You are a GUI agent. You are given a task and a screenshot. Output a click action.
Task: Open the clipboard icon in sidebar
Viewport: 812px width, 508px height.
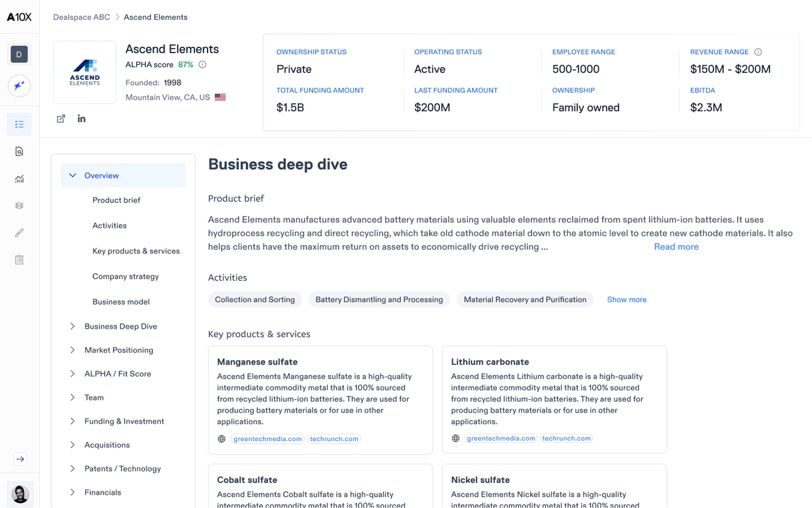click(x=19, y=260)
